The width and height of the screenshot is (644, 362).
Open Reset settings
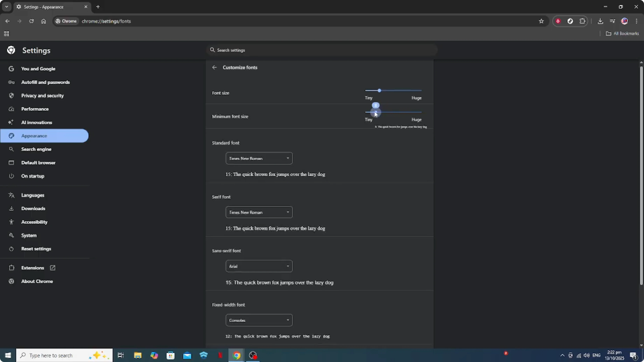pos(36,249)
